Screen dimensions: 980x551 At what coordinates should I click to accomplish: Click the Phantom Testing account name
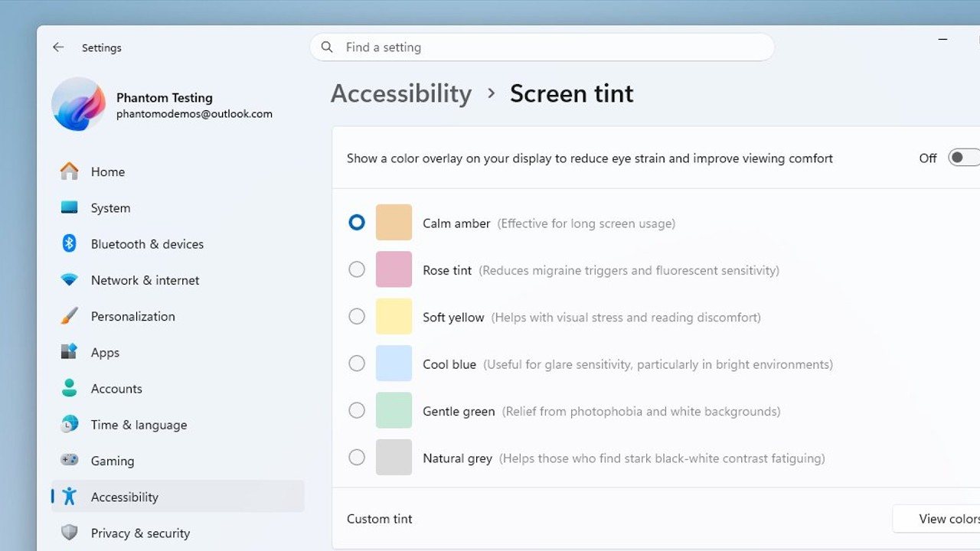[x=165, y=97]
